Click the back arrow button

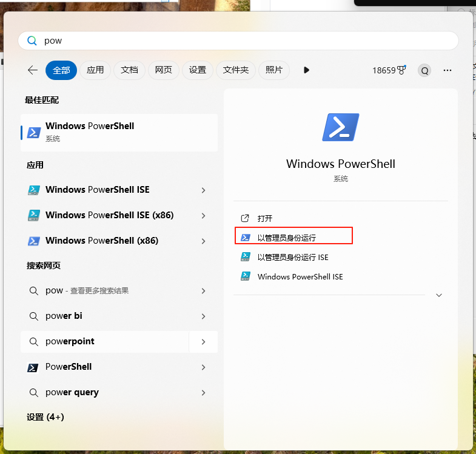(x=33, y=70)
